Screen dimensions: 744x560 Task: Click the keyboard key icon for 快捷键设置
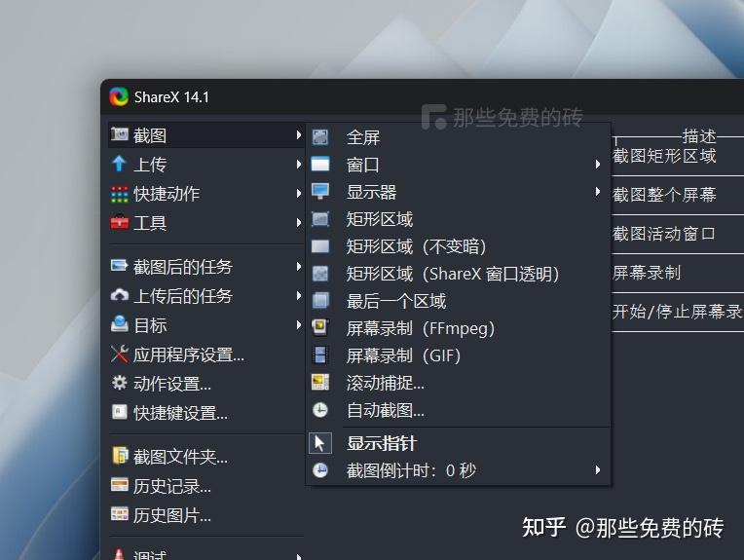coord(119,412)
